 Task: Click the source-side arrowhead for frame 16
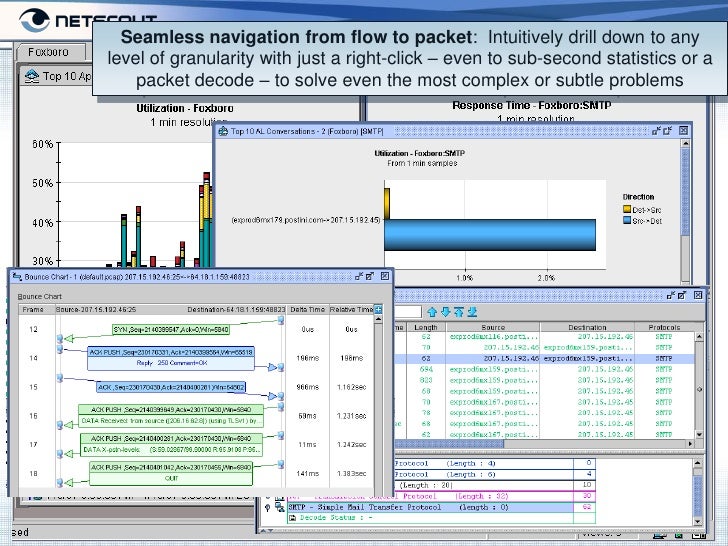click(68, 425)
